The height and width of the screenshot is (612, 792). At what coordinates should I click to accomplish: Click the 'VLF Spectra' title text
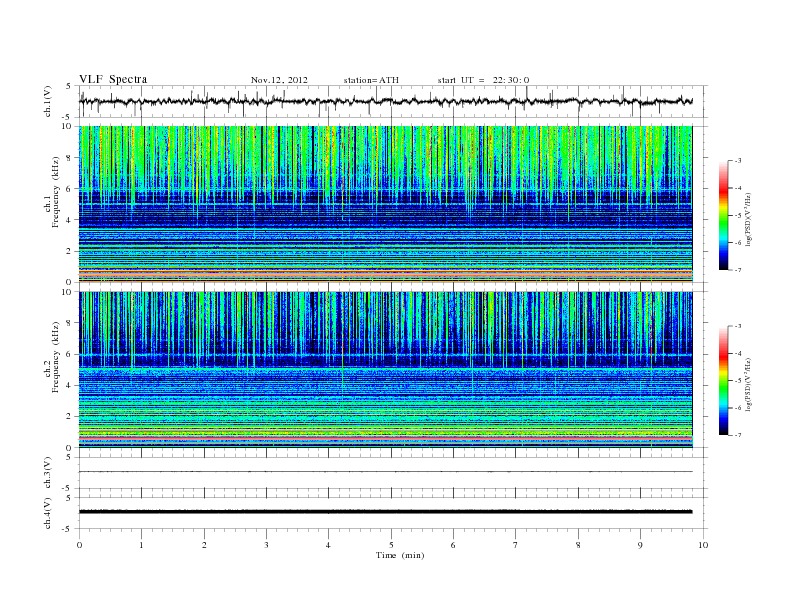[x=113, y=79]
